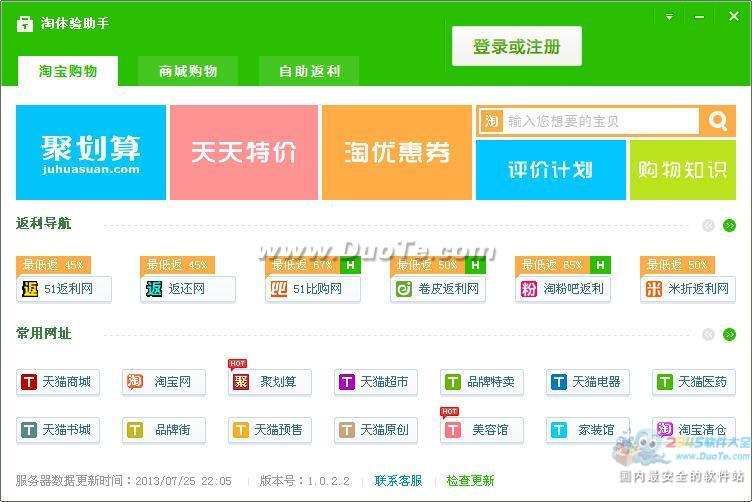Viewport: 752px width, 502px height.
Task: Click the 服务器数据更新时间 timestamp text
Action: (124, 480)
